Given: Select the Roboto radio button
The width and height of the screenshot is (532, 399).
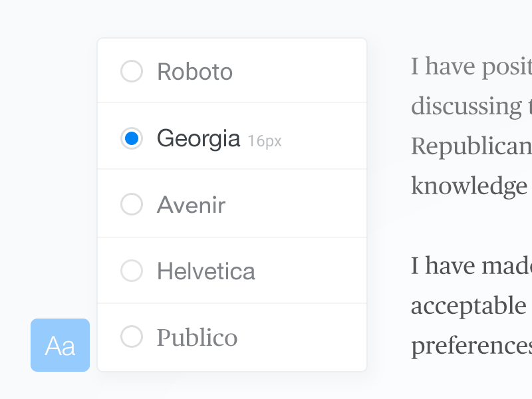Looking at the screenshot, I should (132, 71).
